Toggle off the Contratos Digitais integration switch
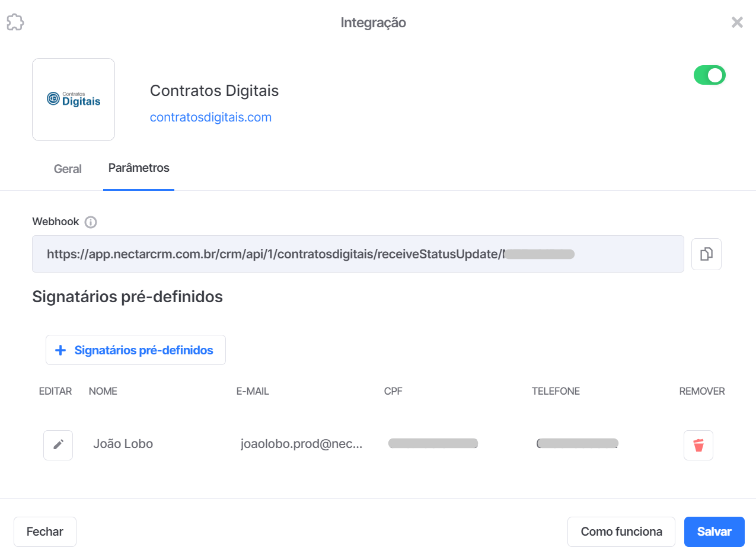This screenshot has height=557, width=756. [x=710, y=75]
